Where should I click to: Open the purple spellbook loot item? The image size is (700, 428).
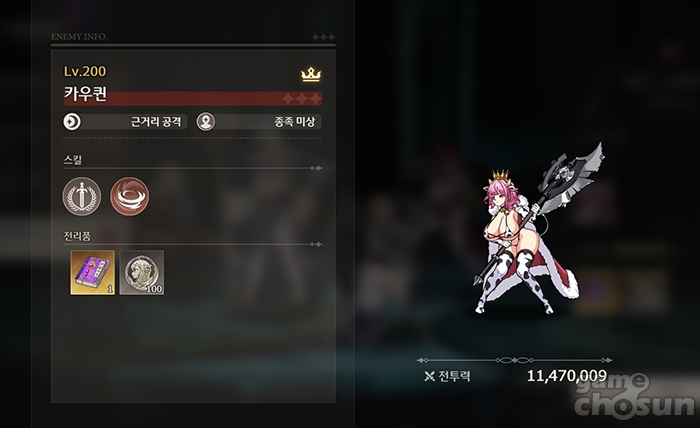(92, 272)
